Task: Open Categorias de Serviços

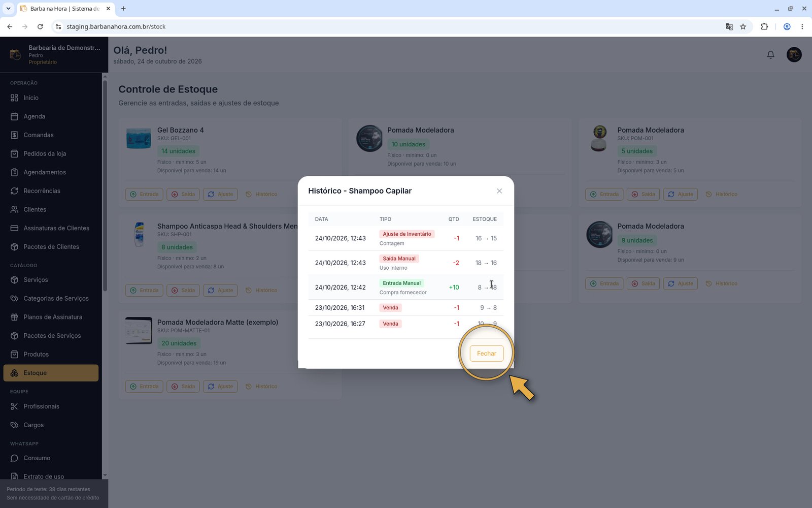Action: click(51, 298)
